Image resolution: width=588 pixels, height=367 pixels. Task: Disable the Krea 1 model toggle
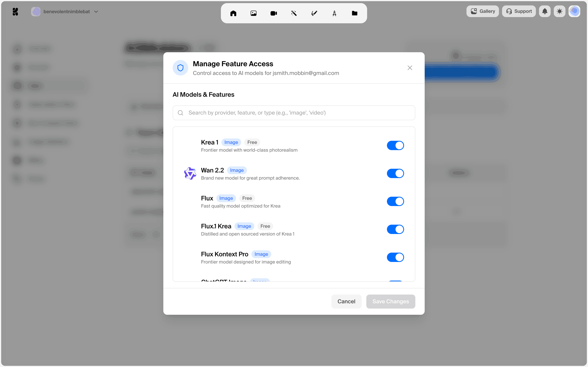395,145
